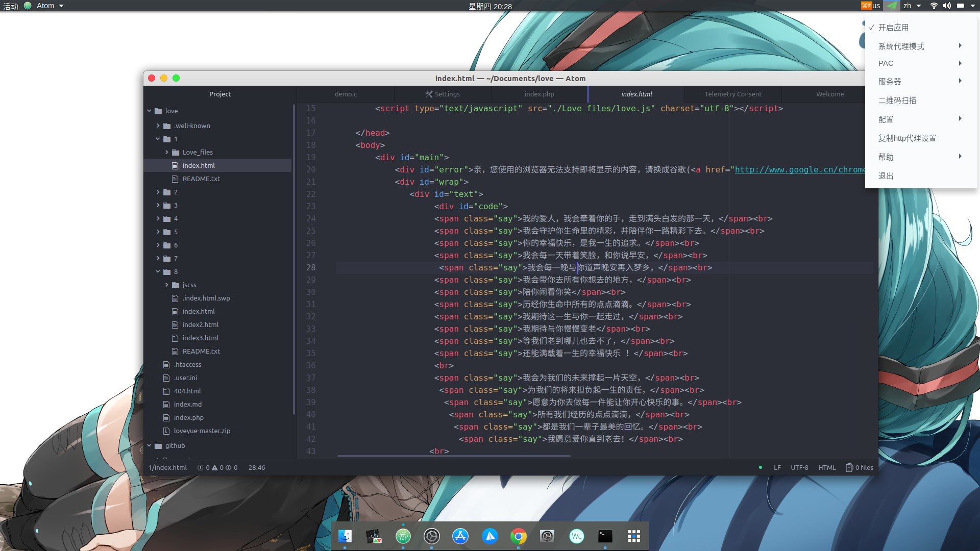
Task: Collapse folder 8 in tree
Action: click(x=158, y=271)
